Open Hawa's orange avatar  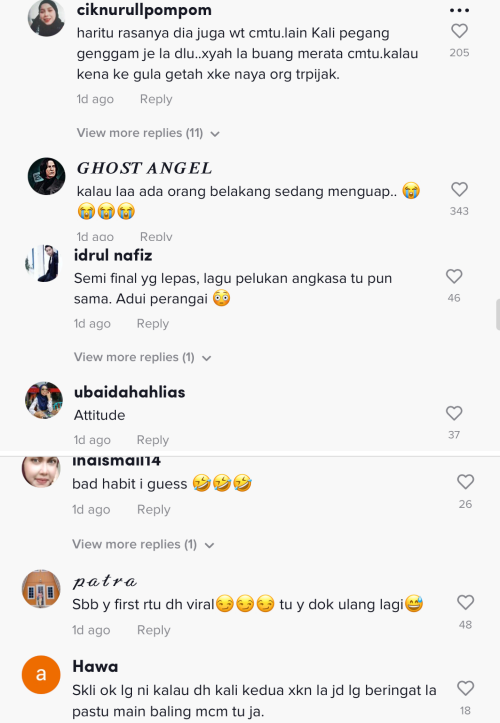coord(41,675)
